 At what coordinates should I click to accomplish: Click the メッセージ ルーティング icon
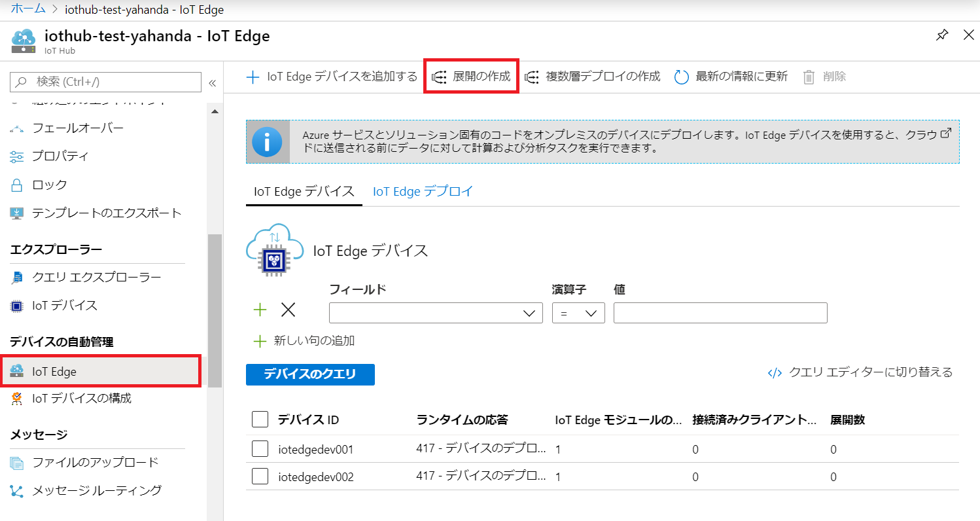(x=17, y=491)
